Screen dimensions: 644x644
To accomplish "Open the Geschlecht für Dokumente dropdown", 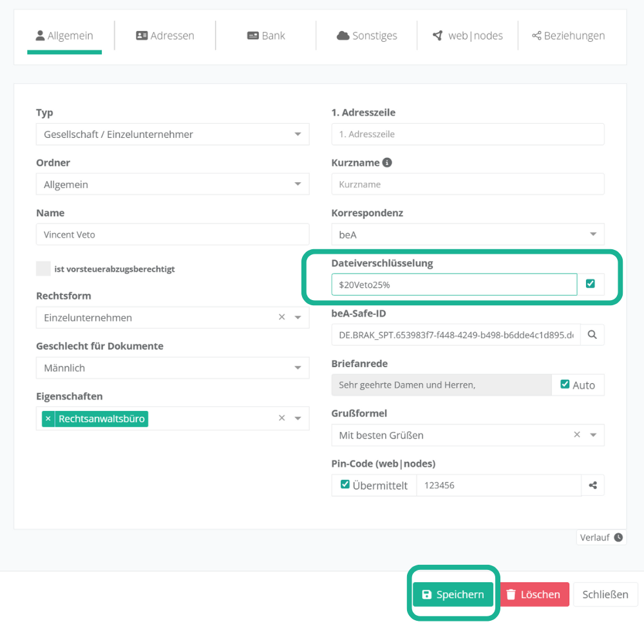I will (173, 368).
